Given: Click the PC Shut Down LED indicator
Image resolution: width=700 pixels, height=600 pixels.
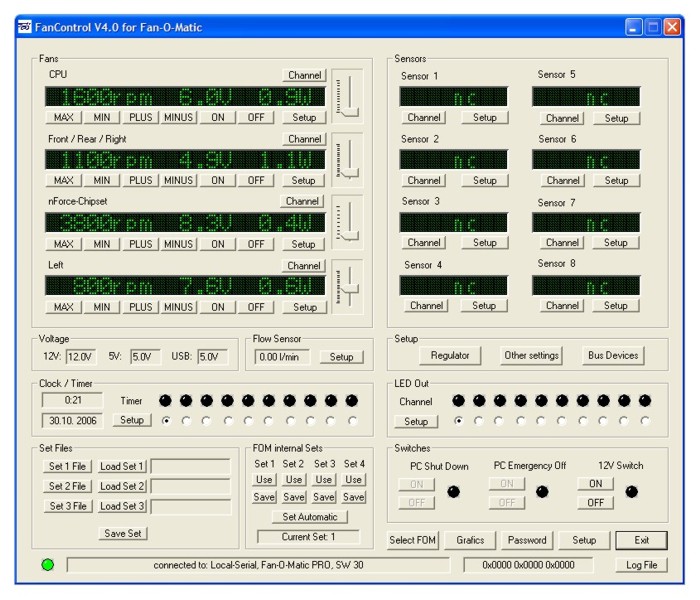Looking at the screenshot, I should point(453,492).
